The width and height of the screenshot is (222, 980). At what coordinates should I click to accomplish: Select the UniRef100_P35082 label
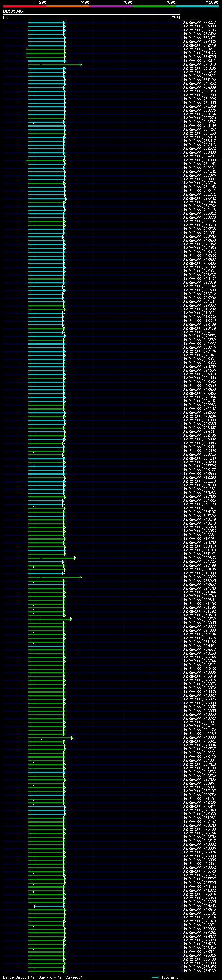199,439
